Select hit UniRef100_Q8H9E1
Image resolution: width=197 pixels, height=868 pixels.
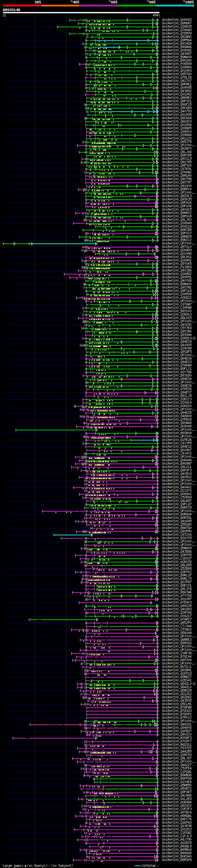(177, 84)
